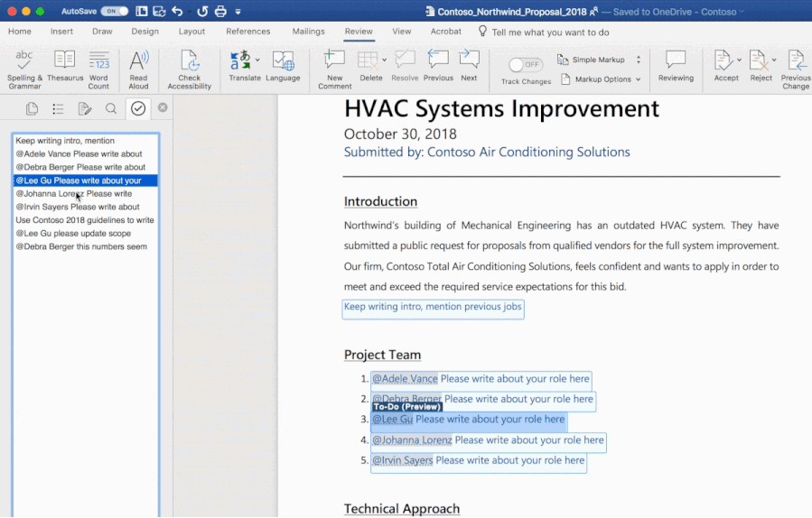The width and height of the screenshot is (812, 518).
Task: Open Quick Access Toolbar customize arrow
Action: [x=238, y=12]
